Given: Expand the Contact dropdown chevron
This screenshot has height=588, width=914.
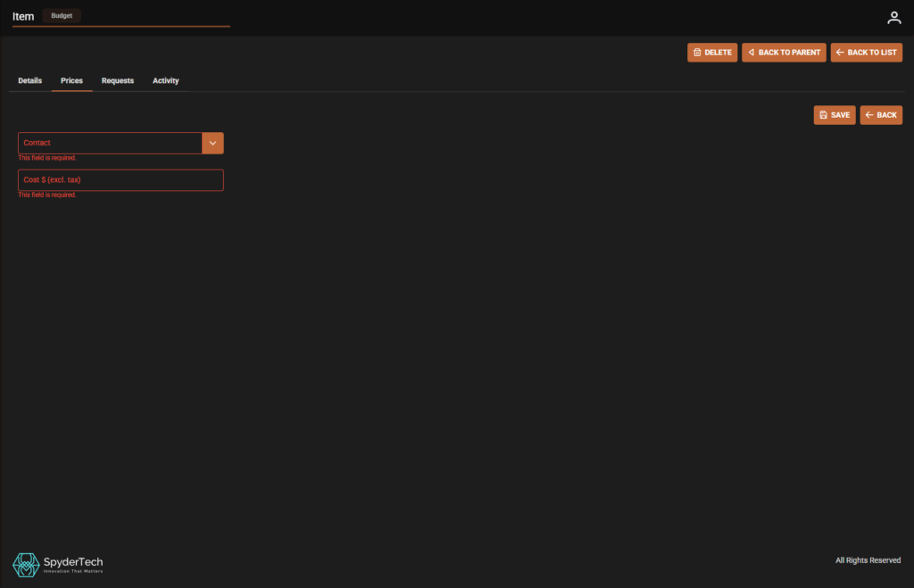Looking at the screenshot, I should click(x=212, y=143).
